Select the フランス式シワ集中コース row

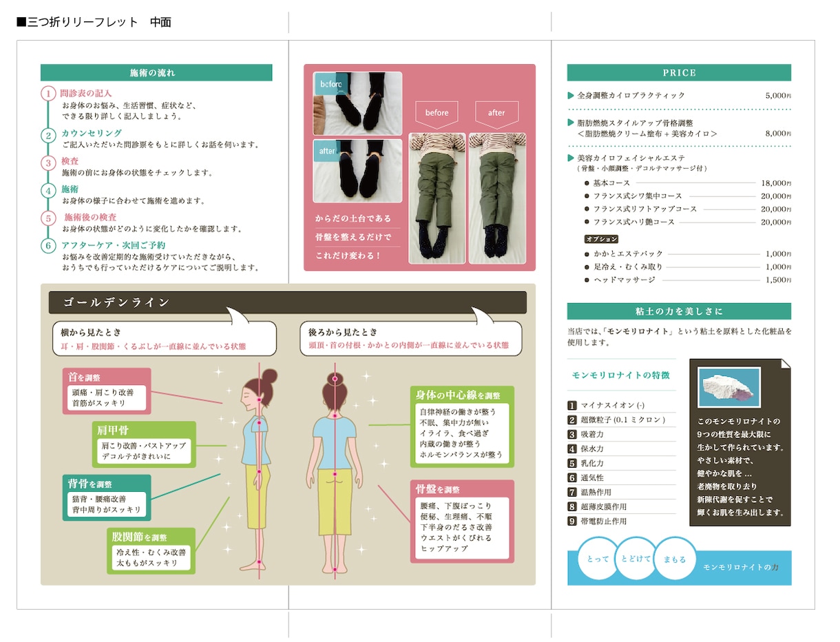687,196
